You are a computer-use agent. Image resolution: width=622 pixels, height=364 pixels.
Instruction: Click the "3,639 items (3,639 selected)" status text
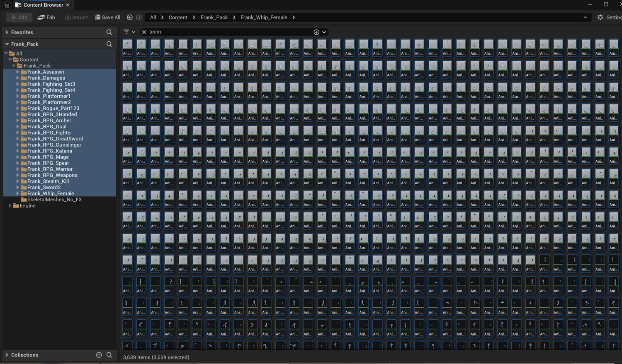(156, 357)
